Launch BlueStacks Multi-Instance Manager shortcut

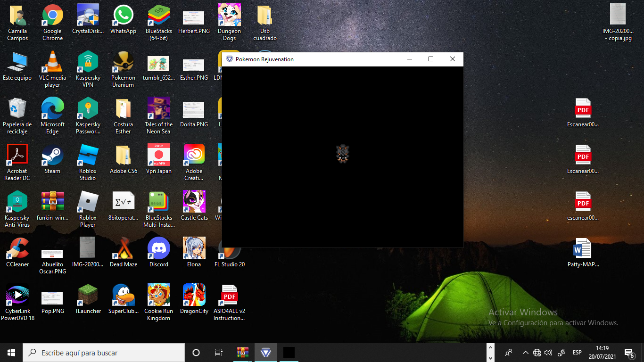point(159,202)
